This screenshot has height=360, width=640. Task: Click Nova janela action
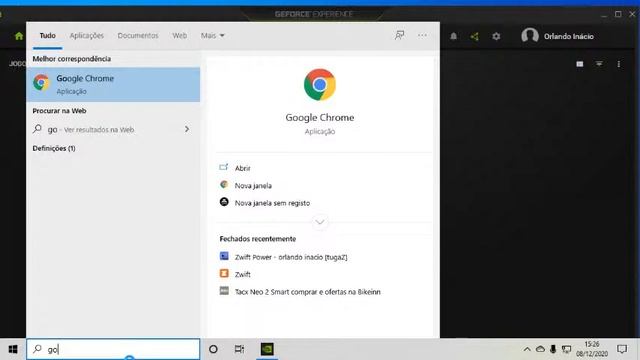coord(253,186)
